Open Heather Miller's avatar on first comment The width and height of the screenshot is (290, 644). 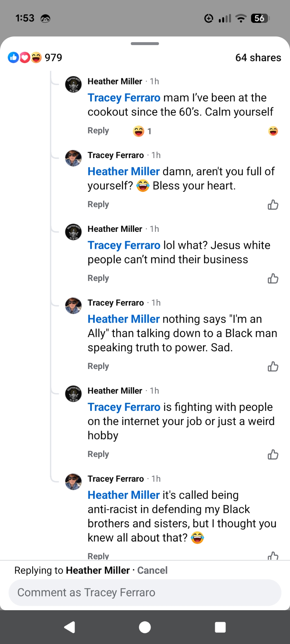[73, 84]
